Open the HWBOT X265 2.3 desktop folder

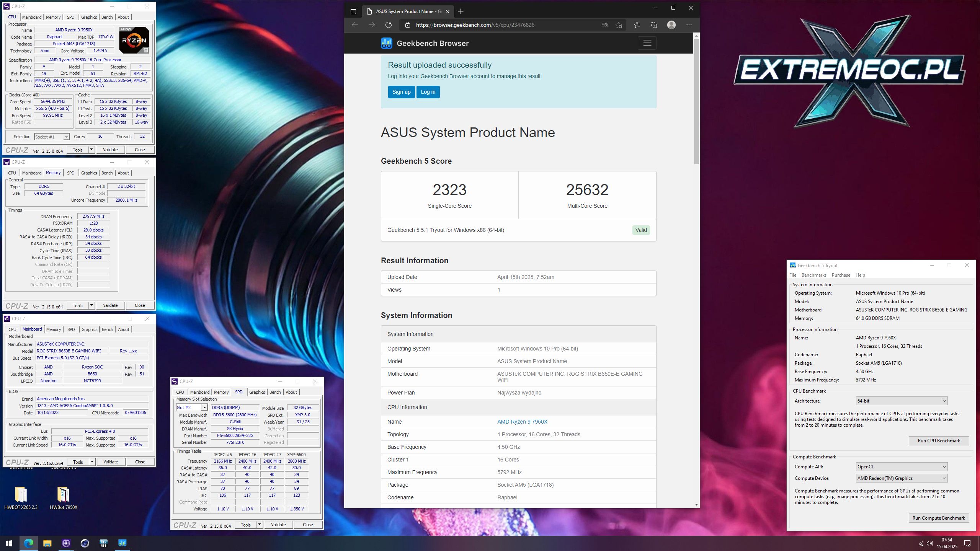pyautogui.click(x=21, y=498)
